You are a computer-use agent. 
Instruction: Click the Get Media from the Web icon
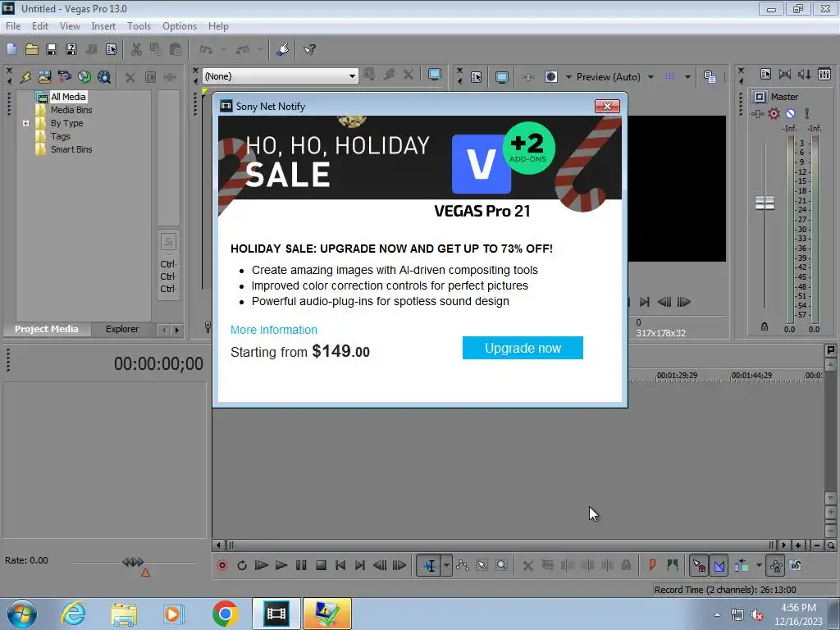point(104,77)
